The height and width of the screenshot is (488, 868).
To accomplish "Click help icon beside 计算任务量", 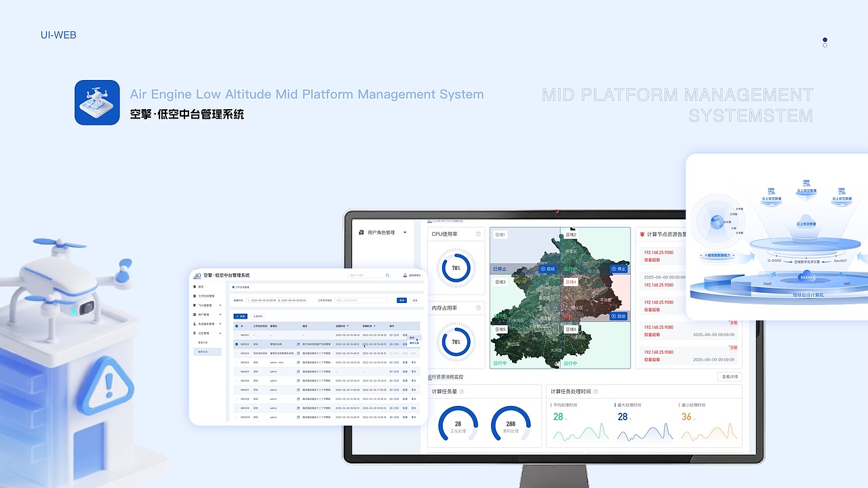I will pyautogui.click(x=462, y=392).
